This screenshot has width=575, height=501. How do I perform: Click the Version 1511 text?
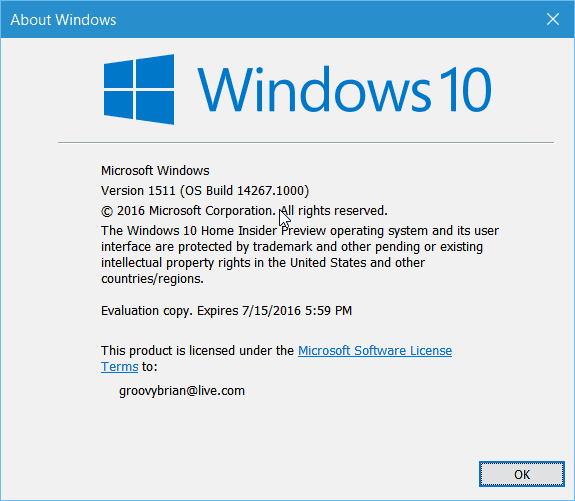[138, 191]
